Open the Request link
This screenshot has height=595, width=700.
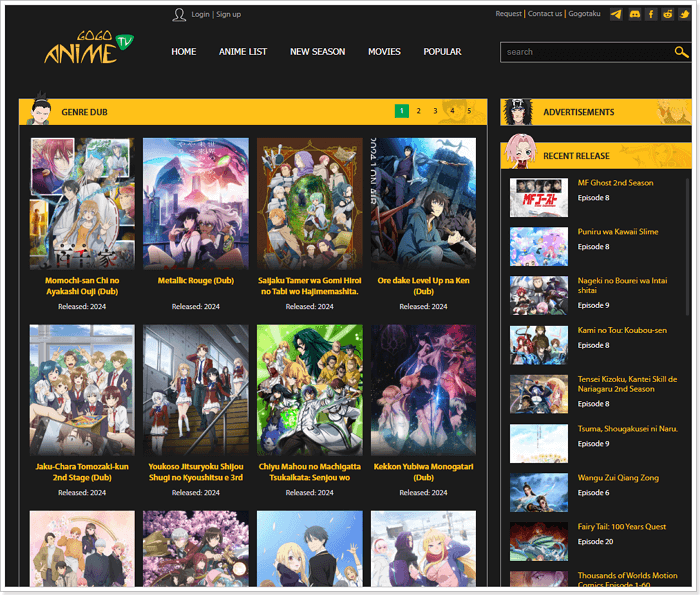click(x=508, y=14)
